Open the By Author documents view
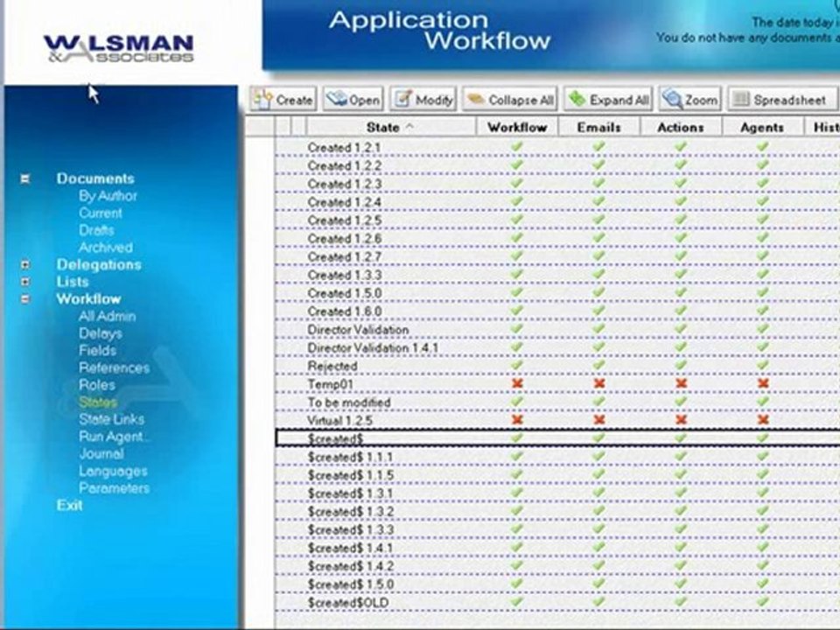The image size is (840, 630). 108,196
